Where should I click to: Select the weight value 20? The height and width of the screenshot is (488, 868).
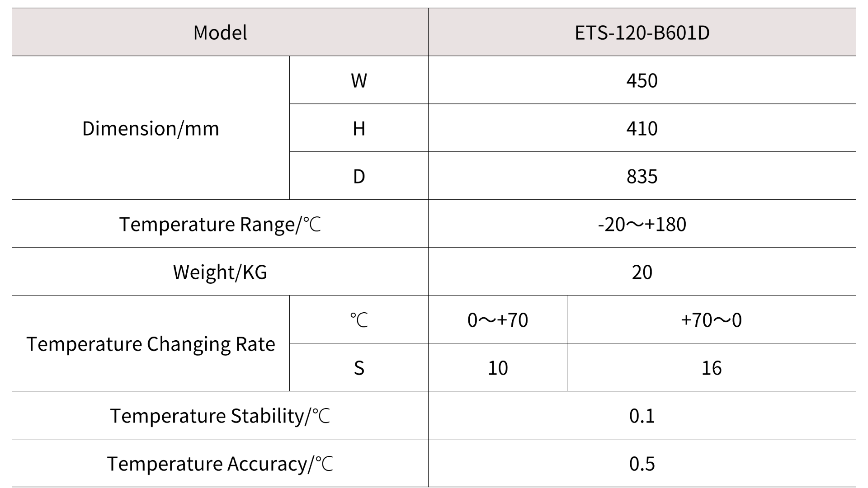click(x=642, y=272)
